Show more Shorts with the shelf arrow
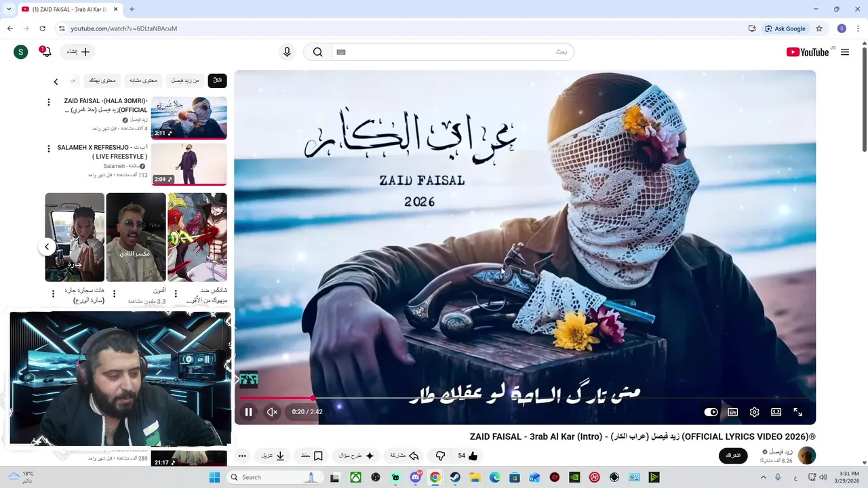 (x=47, y=247)
